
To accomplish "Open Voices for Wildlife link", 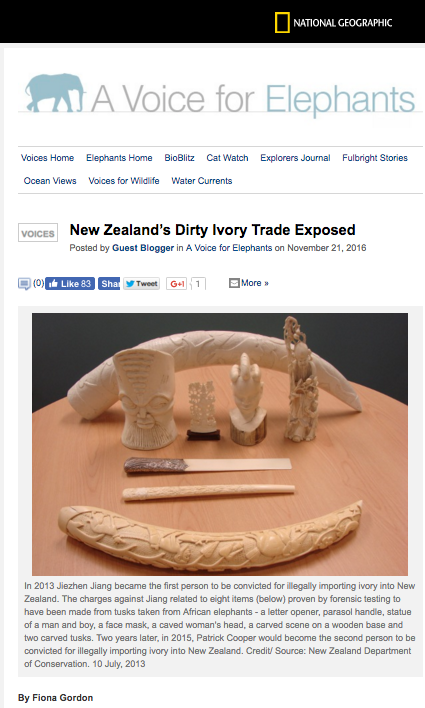I will [124, 181].
